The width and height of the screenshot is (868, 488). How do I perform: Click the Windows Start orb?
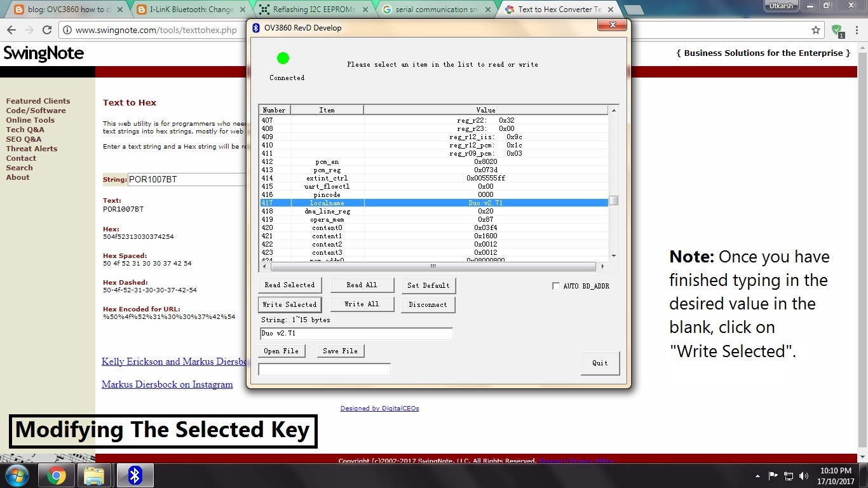coord(16,475)
